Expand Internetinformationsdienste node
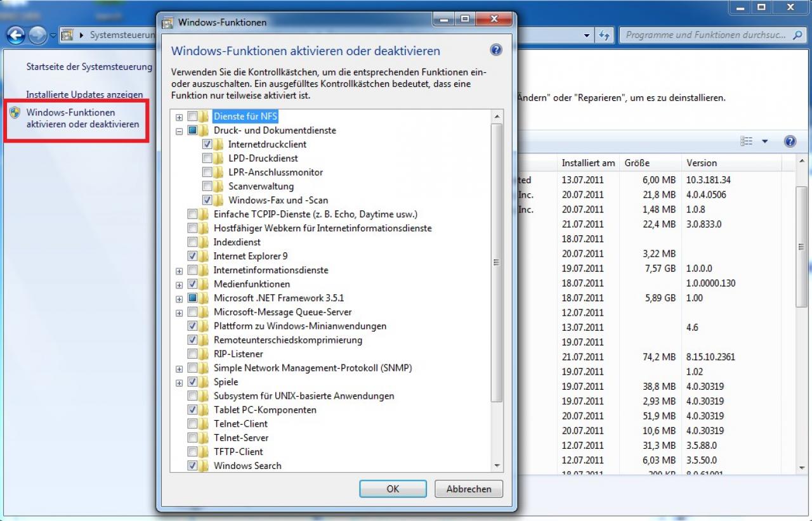The width and height of the screenshot is (812, 521). click(x=180, y=271)
